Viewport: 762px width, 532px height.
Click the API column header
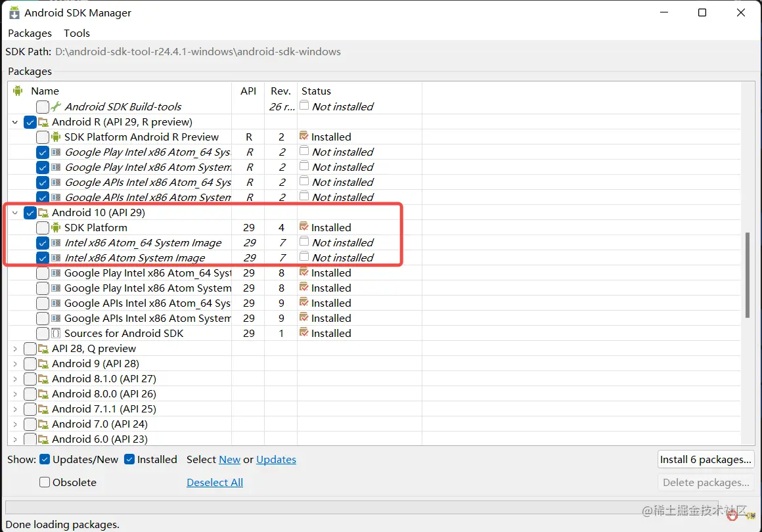tap(248, 91)
